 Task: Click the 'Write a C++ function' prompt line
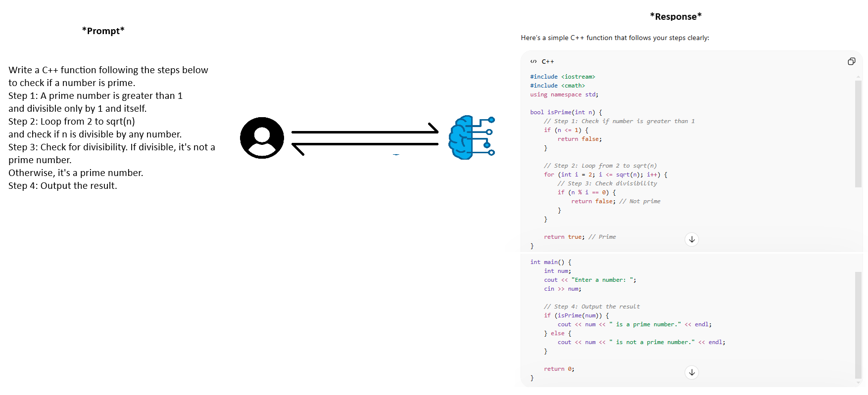tap(108, 70)
